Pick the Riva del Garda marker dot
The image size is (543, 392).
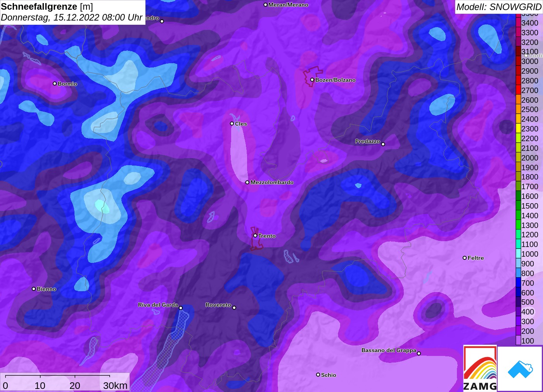181,308
